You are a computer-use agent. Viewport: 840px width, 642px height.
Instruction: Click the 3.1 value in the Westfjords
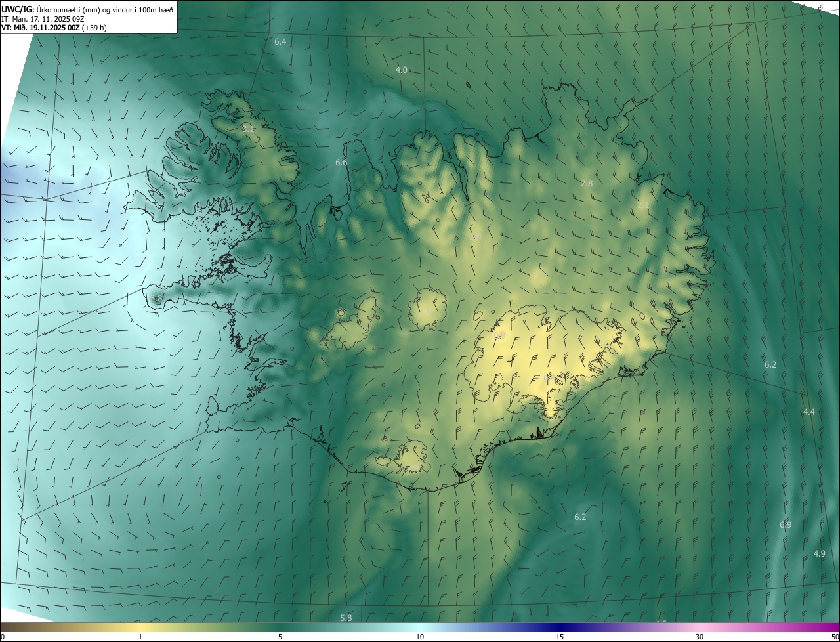(x=249, y=129)
